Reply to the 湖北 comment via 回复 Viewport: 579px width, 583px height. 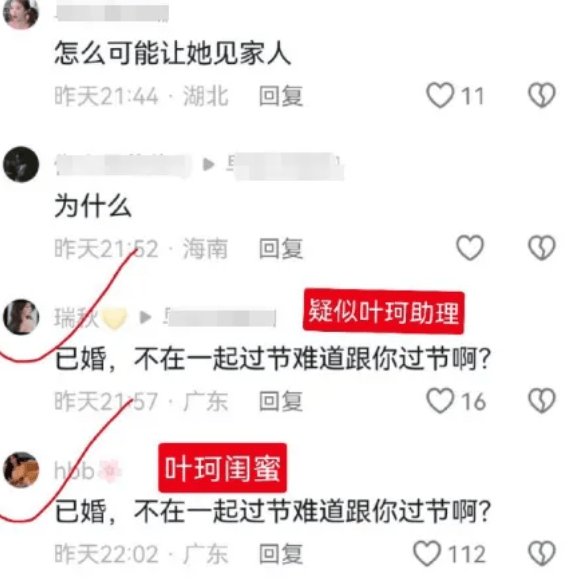click(x=281, y=96)
